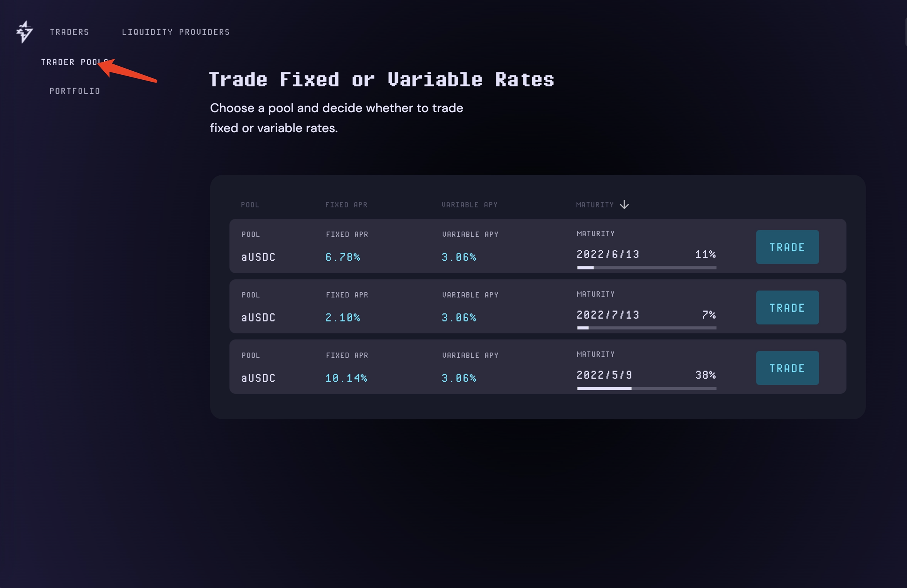Open the Traders menu
The image size is (907, 588).
tap(69, 32)
